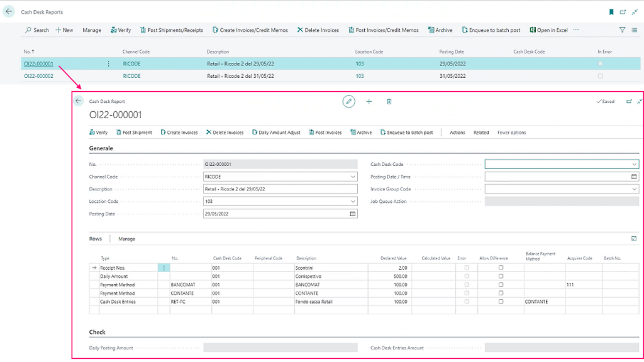Go back from Cash Desk Reports list
The height and width of the screenshot is (362, 644).
pyautogui.click(x=9, y=11)
